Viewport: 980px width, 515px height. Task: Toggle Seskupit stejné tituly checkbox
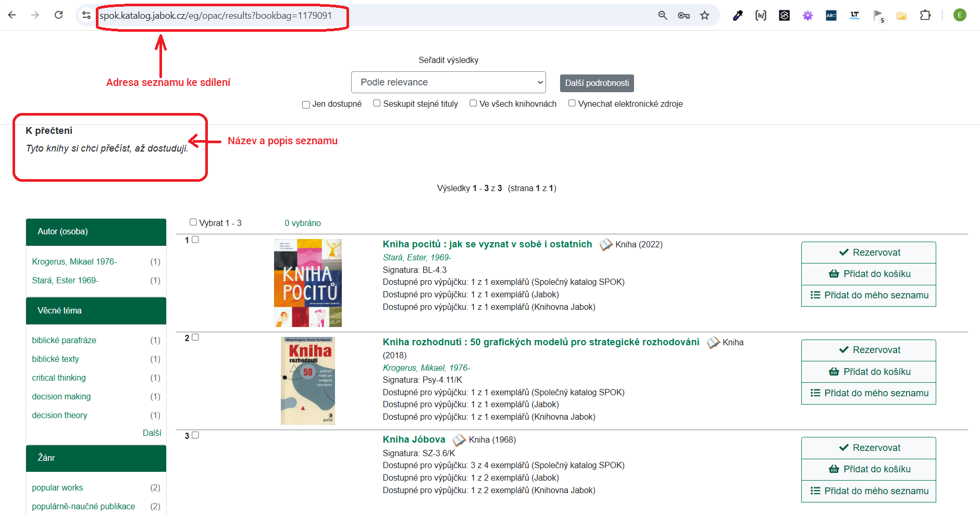377,103
